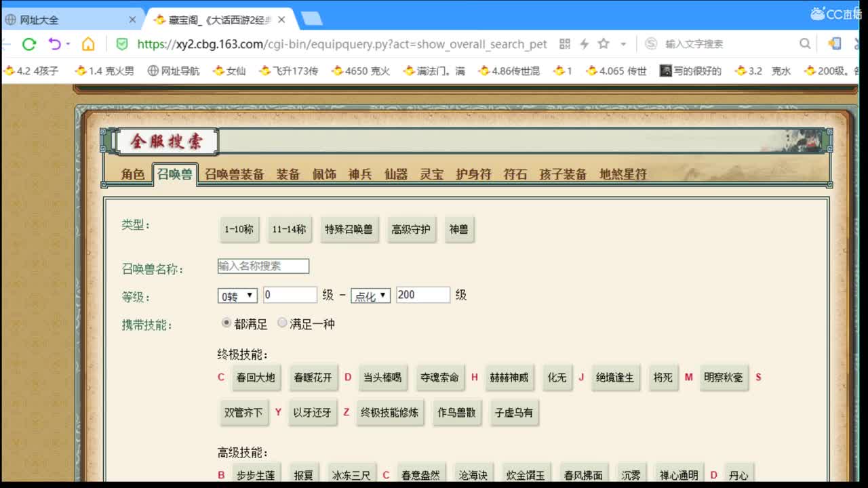Select pet type 1-10称
Viewport: 868px width, 488px height.
pos(239,229)
